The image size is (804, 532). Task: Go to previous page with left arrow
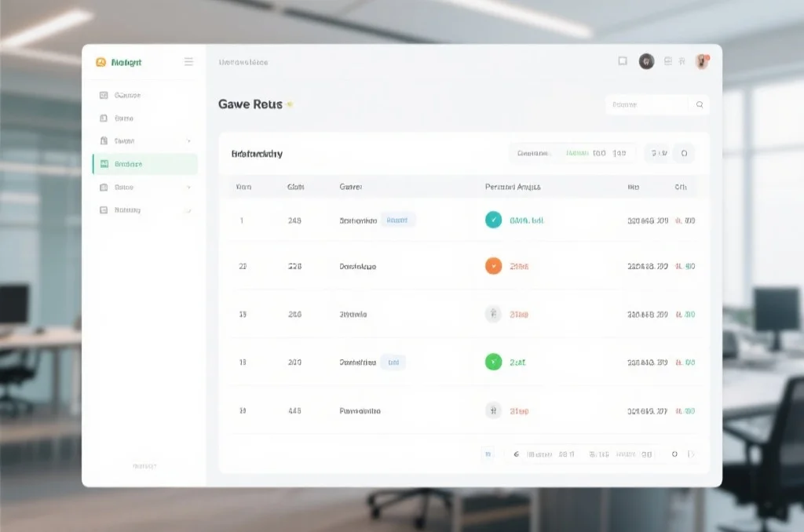pyautogui.click(x=517, y=454)
